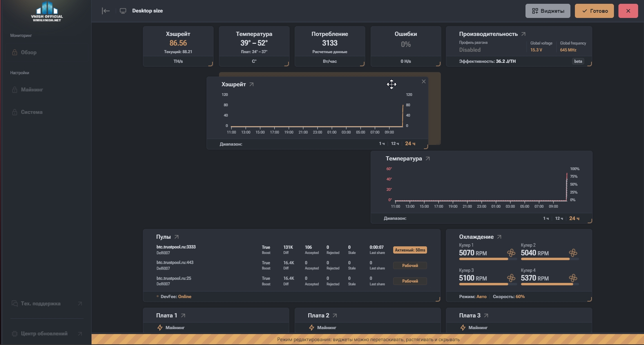Open Плата 3 arrow link
The width and height of the screenshot is (644, 345).
point(486,315)
